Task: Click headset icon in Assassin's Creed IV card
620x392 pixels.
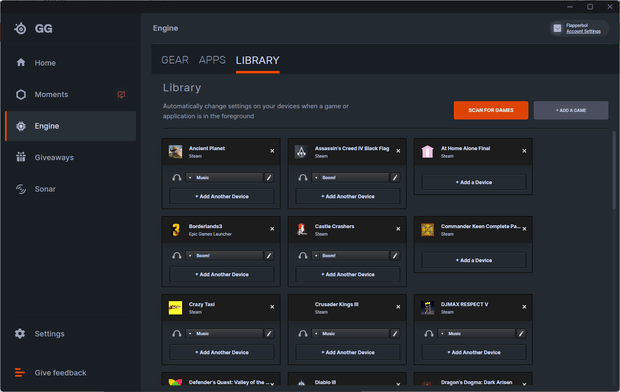Action: [x=303, y=178]
